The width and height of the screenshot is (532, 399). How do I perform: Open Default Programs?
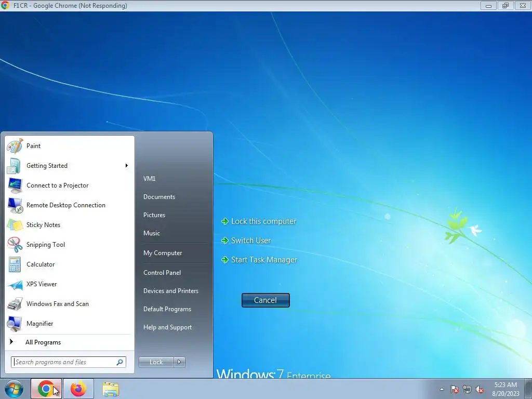[x=167, y=309]
